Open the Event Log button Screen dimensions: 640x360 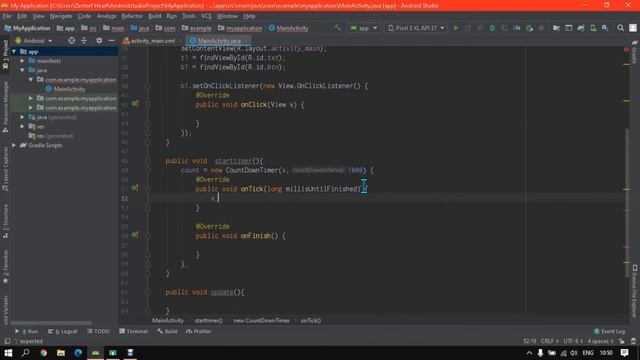pyautogui.click(x=609, y=331)
